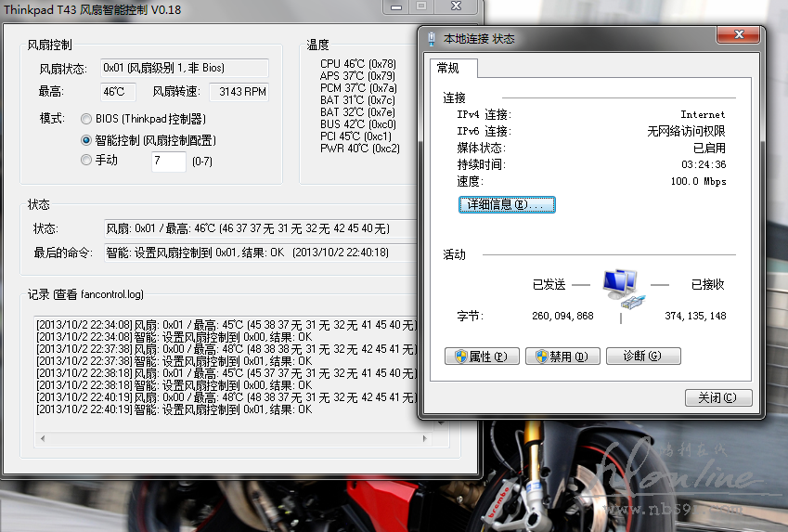
Task: Click the 属性 properties button
Action: 482,357
